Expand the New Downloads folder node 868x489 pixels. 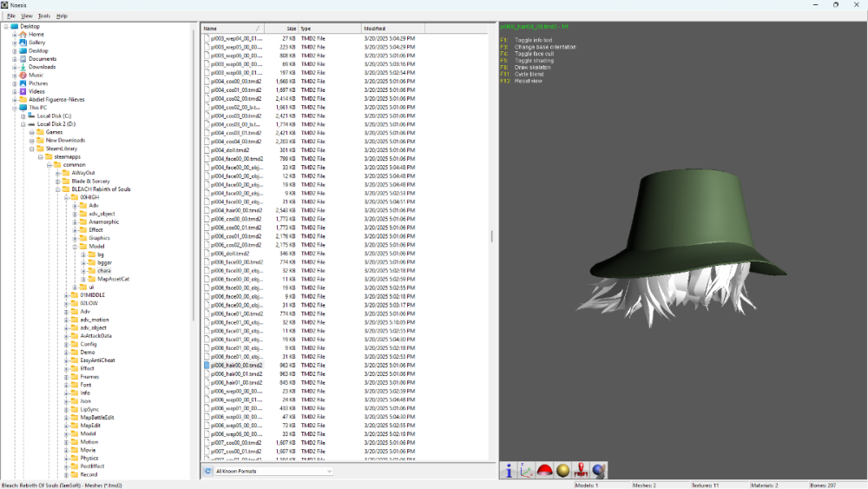[x=31, y=141]
